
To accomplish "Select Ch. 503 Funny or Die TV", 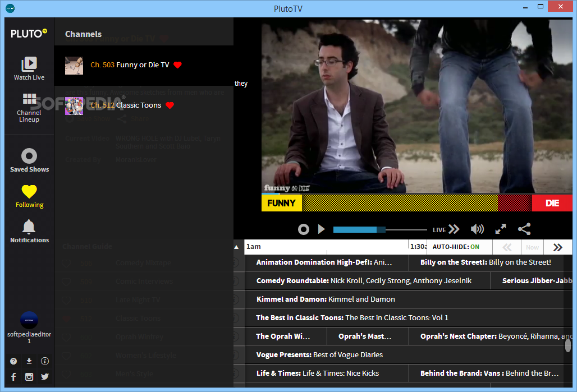I will [144, 66].
